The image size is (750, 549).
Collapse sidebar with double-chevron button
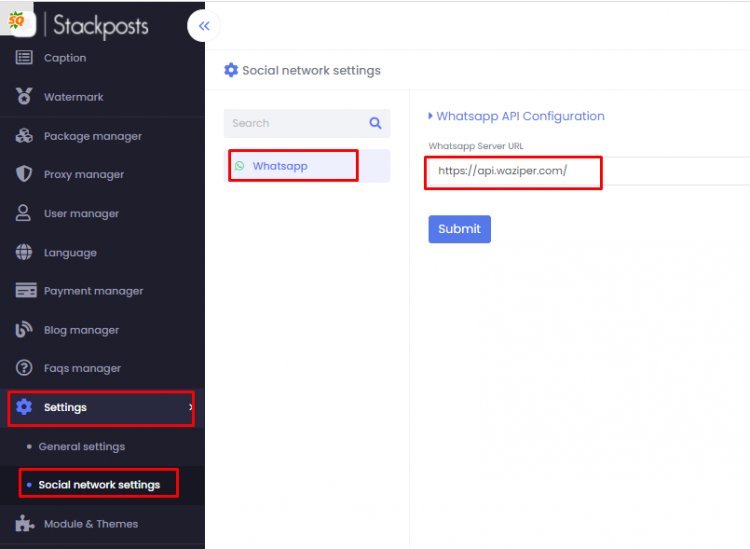(204, 26)
